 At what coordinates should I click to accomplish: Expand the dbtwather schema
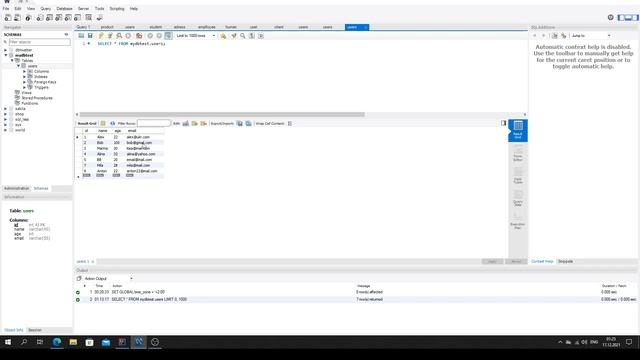(x=6, y=50)
